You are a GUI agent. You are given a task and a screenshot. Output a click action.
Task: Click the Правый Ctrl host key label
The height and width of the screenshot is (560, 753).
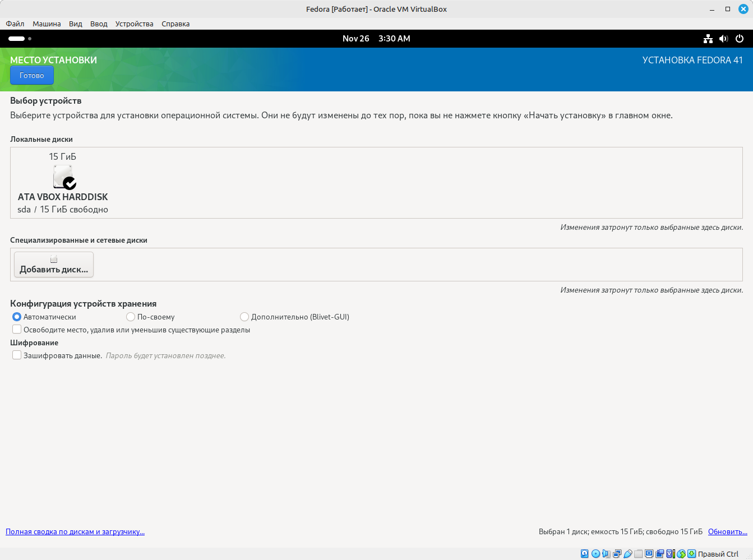pyautogui.click(x=718, y=554)
